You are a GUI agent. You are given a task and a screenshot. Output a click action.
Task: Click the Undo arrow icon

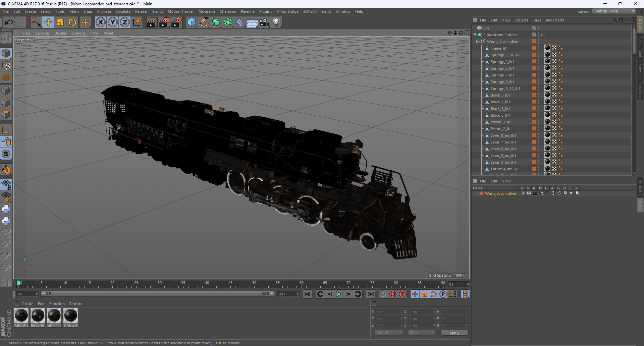(x=9, y=22)
